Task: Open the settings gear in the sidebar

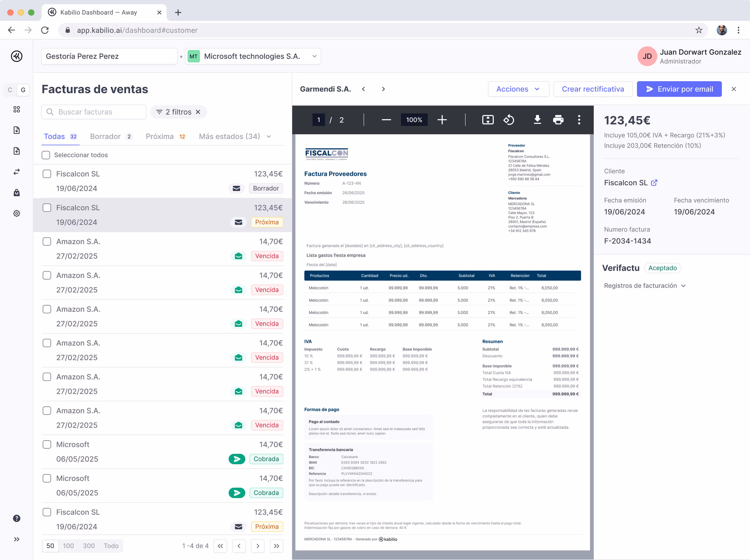Action: [17, 213]
